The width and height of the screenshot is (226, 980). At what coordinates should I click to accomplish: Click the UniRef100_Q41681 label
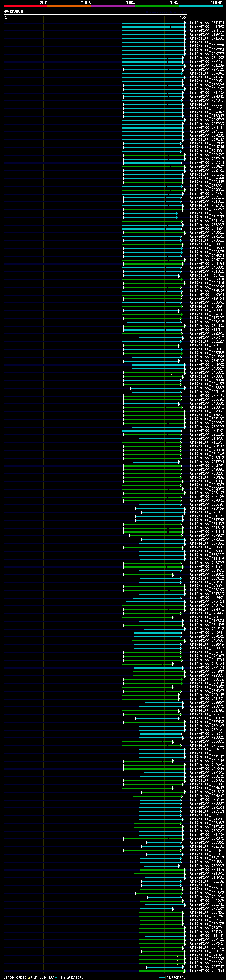[x=207, y=38]
